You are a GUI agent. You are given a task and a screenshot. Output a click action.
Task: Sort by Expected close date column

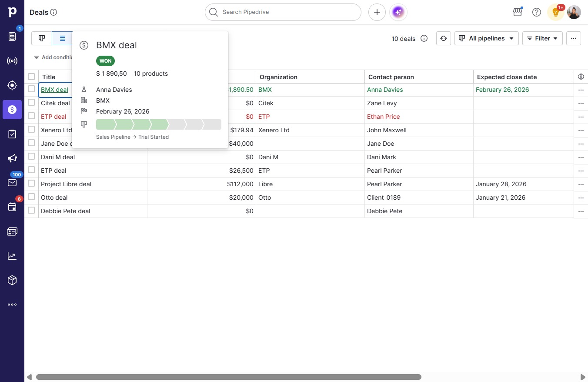pyautogui.click(x=507, y=77)
